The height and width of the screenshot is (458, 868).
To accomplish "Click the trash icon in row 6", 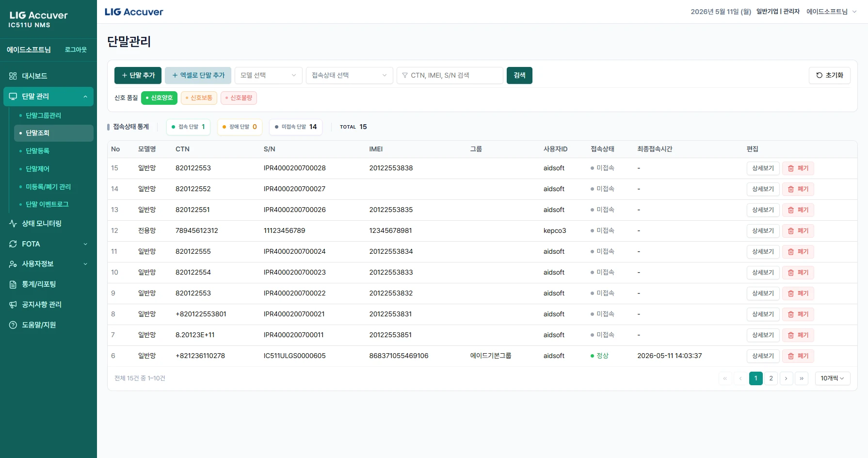I will click(x=791, y=356).
